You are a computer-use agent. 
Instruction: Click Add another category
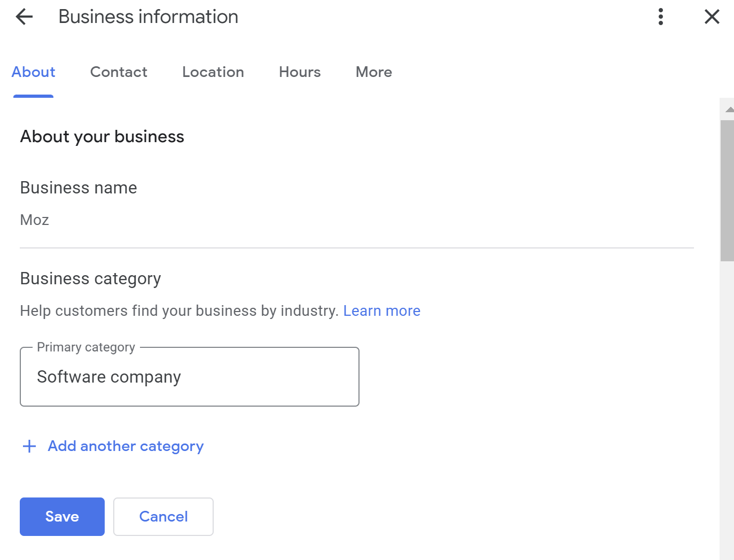point(126,446)
